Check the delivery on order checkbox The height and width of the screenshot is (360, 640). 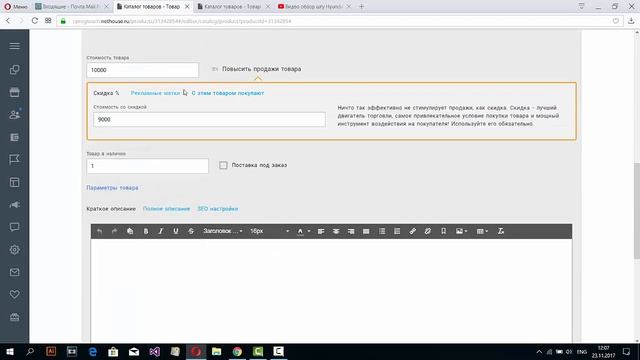coord(223,165)
